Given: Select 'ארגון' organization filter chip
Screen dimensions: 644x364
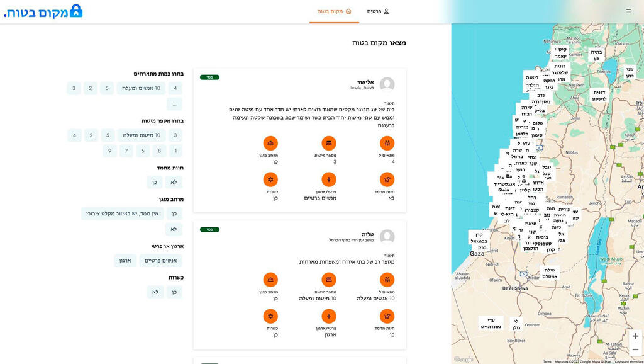Looking at the screenshot, I should [x=125, y=261].
